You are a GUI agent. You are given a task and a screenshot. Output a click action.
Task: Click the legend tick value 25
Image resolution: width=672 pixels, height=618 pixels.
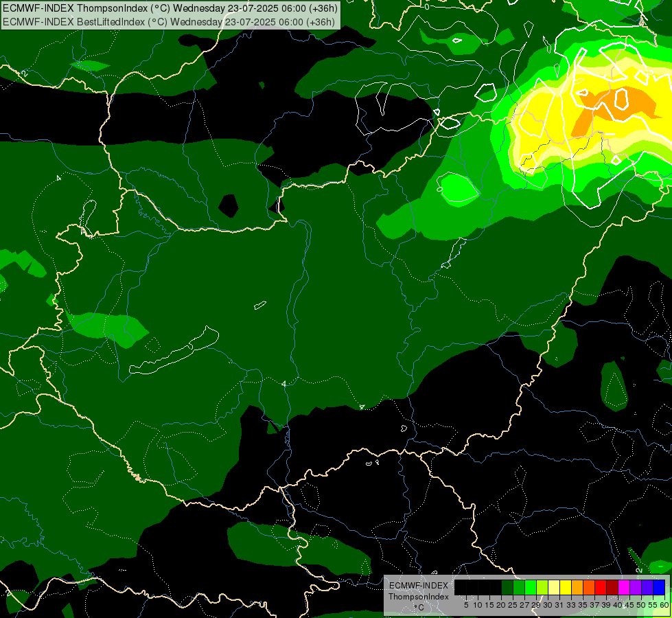pyautogui.click(x=513, y=605)
